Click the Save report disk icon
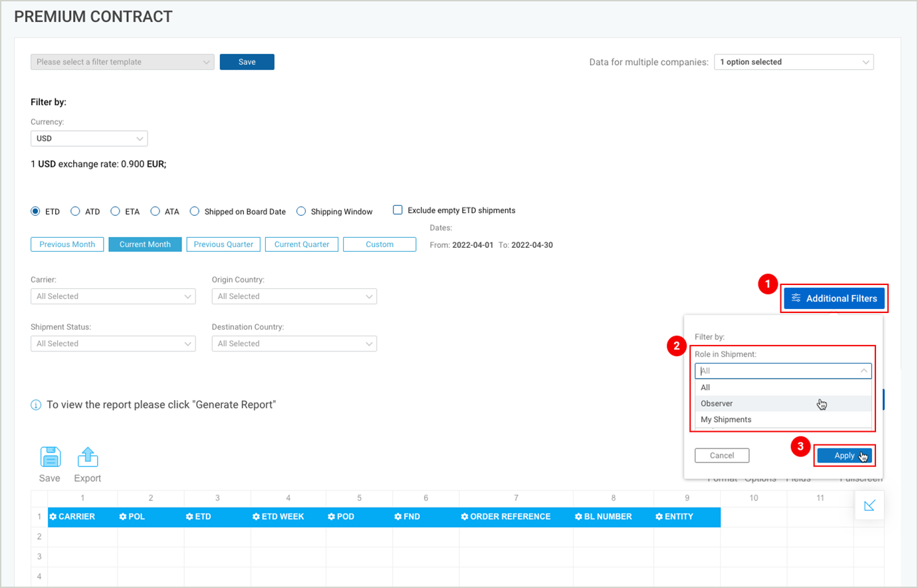918x588 pixels. coord(51,457)
